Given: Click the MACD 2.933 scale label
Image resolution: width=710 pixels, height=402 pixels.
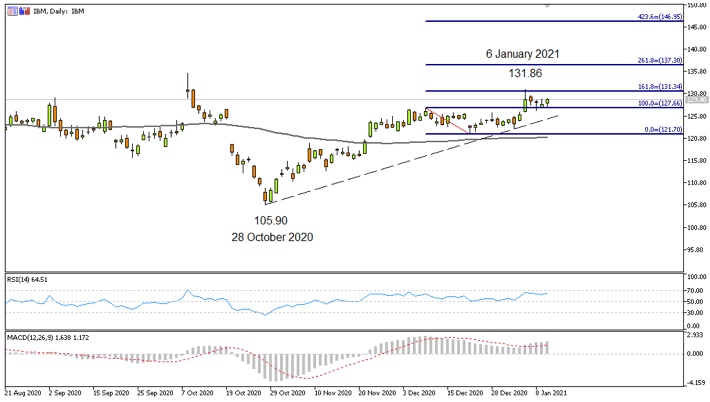Looking at the screenshot, I should [695, 335].
